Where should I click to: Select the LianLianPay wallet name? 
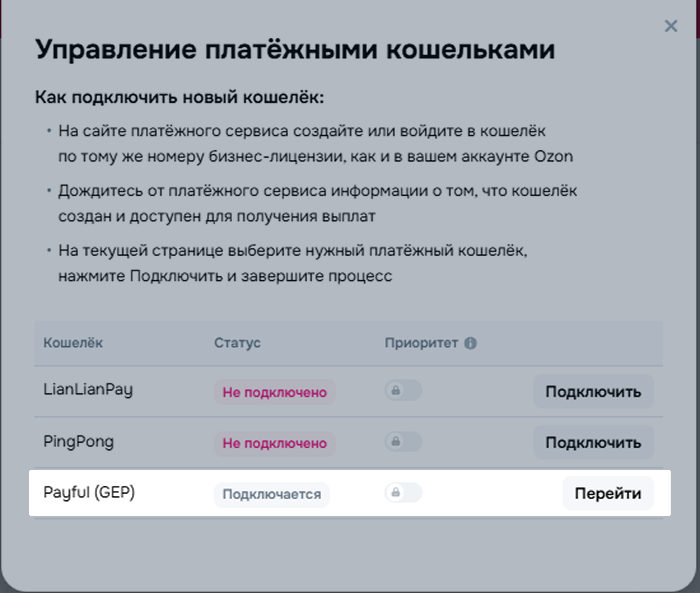coord(88,390)
